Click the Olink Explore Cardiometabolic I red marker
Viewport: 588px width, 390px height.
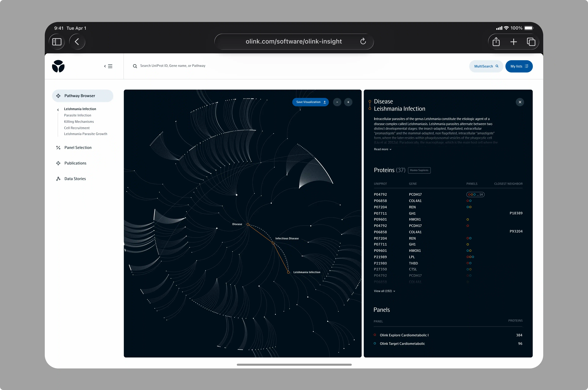pos(375,335)
